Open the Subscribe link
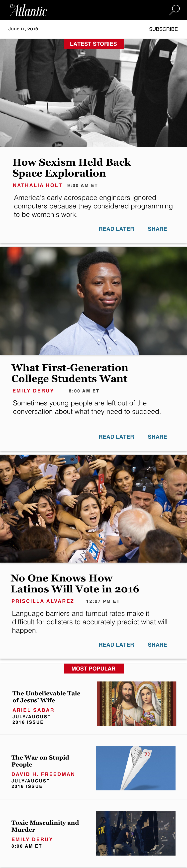Screen dimensions: 187x868 163,29
